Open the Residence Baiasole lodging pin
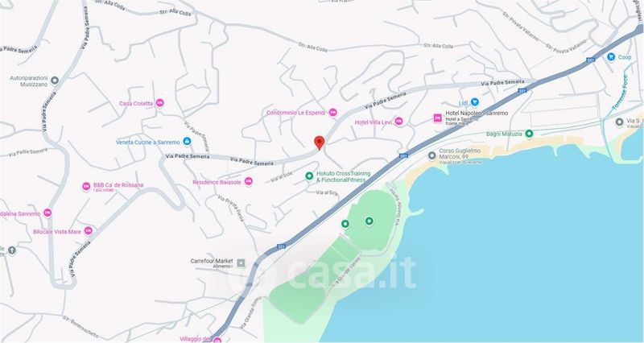This screenshot has height=343, width=644. 248,181
